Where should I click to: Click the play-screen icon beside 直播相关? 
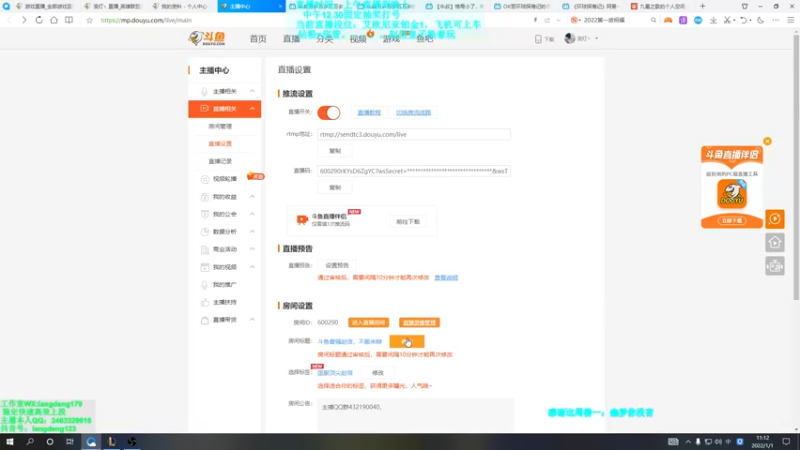pyautogui.click(x=205, y=109)
